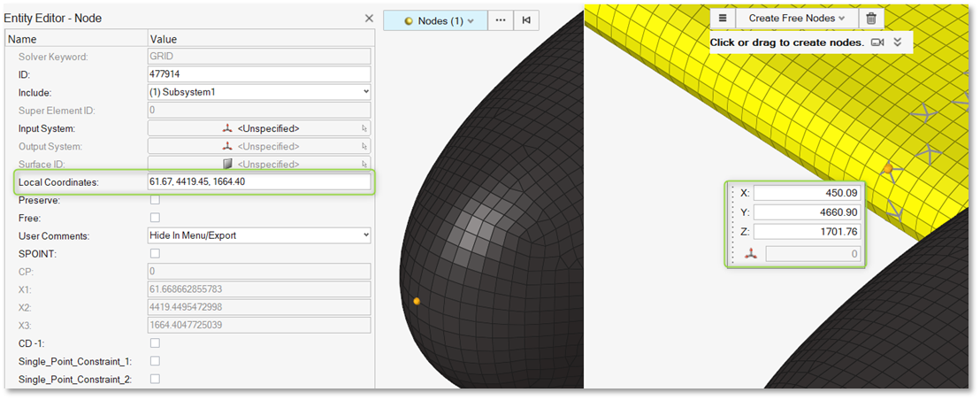Open the Include Subsystem1 dropdown
Screen dimensions: 980x400
coord(258,92)
